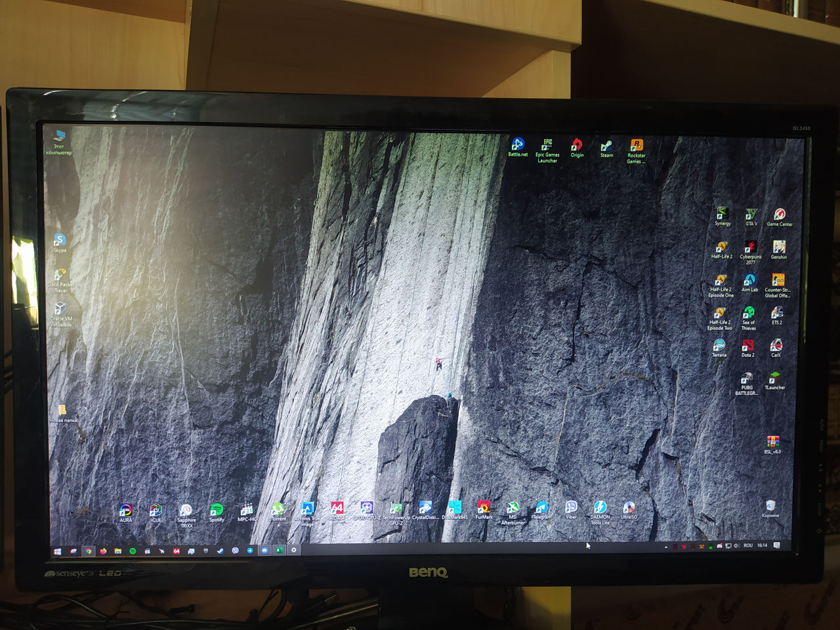Screen dimensions: 840x630
Task: Open the Sapphire TRIXX shortcut
Action: point(186,516)
